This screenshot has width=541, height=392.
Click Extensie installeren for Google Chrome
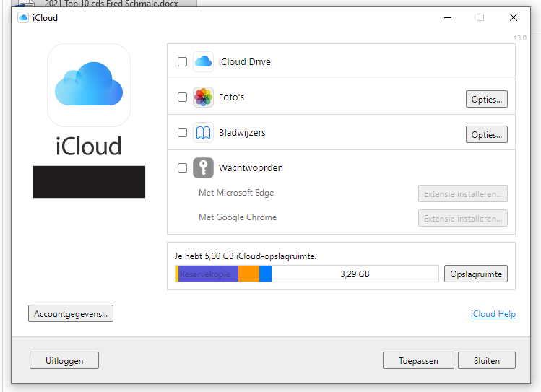(x=463, y=218)
